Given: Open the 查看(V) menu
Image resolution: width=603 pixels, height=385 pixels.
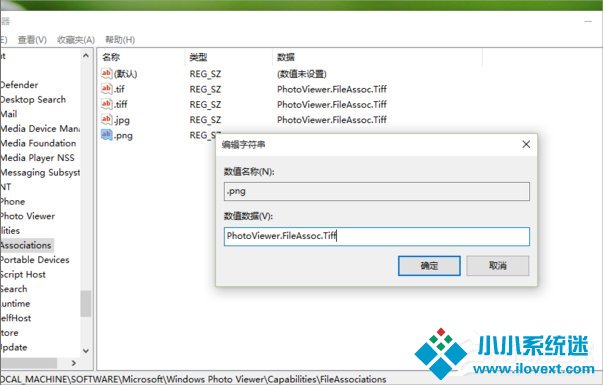Looking at the screenshot, I should pos(32,40).
